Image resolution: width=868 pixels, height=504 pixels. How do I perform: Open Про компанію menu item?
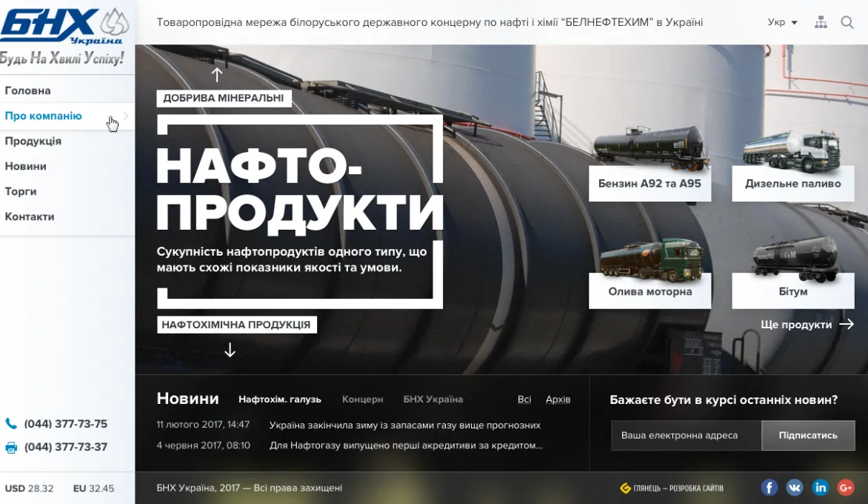tap(43, 116)
